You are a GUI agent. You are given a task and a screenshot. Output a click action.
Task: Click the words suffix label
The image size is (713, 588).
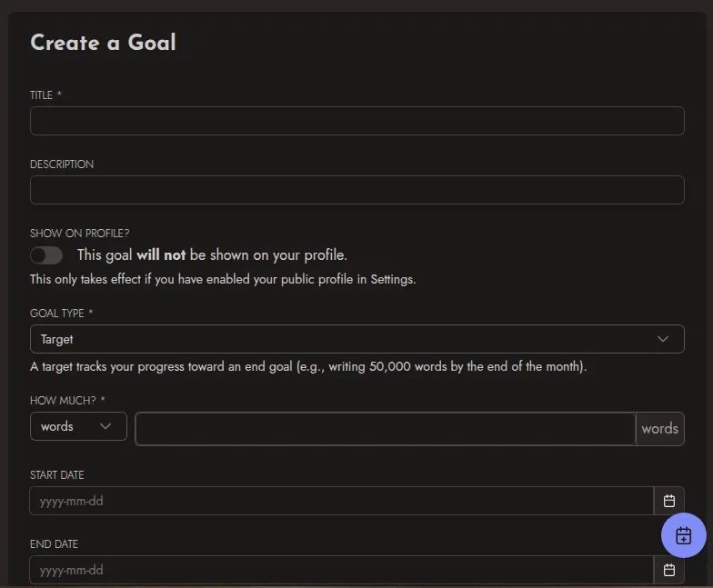point(660,429)
